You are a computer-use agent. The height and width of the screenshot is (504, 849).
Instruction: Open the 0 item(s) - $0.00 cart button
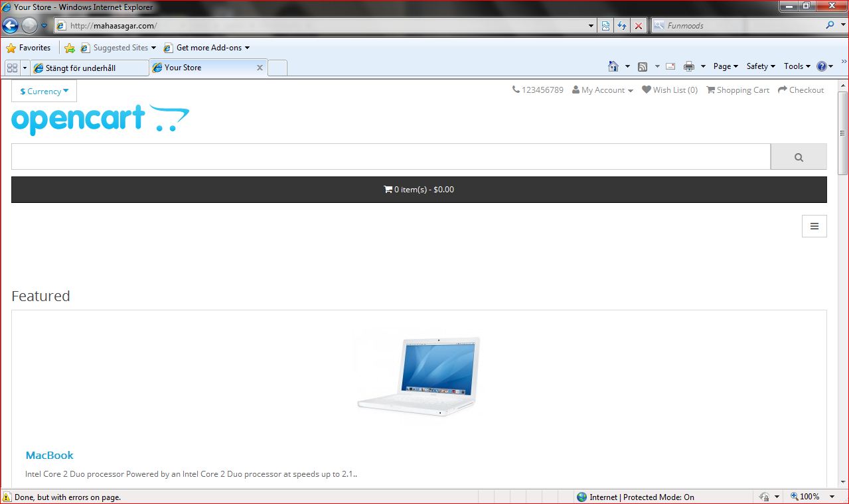[419, 190]
